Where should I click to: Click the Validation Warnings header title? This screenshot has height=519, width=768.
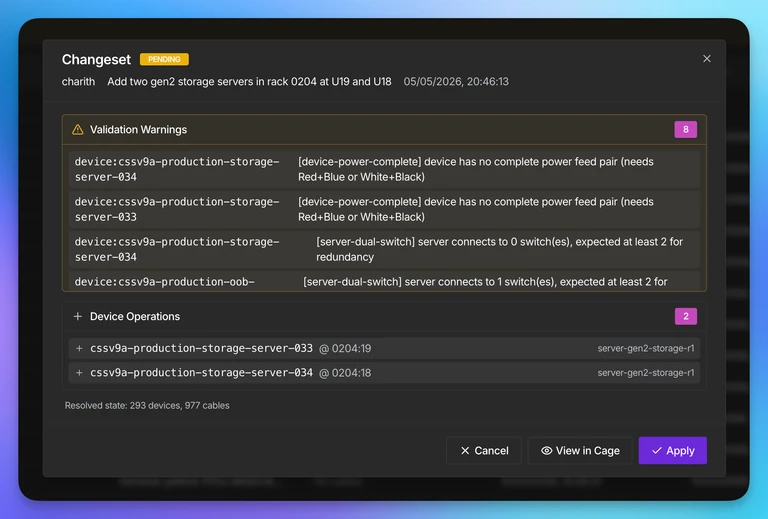[x=138, y=130]
